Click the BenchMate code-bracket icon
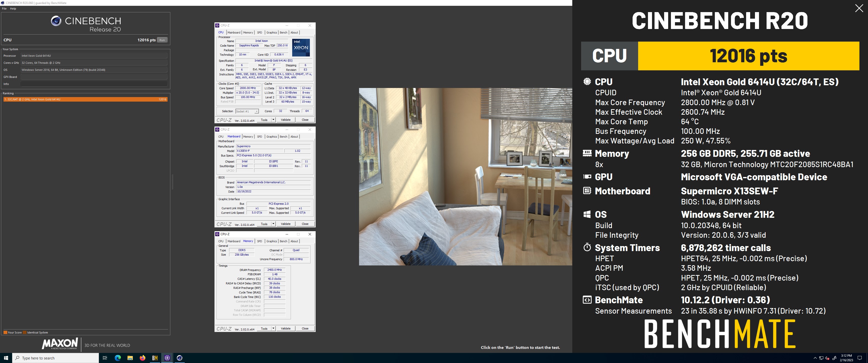The height and width of the screenshot is (363, 868). (587, 300)
